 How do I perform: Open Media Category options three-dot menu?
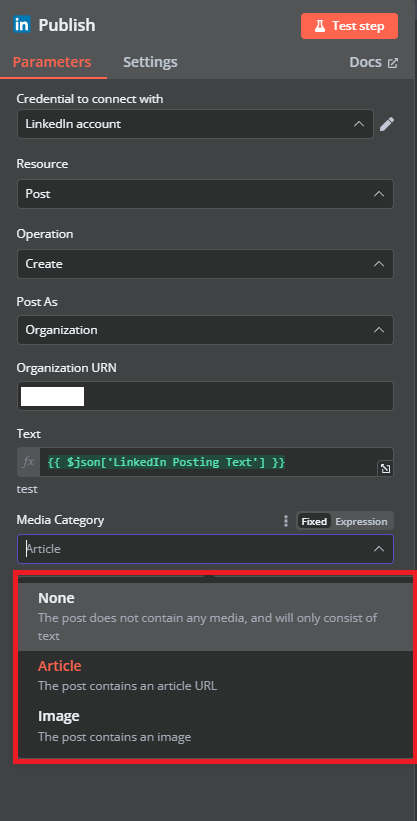coord(286,521)
